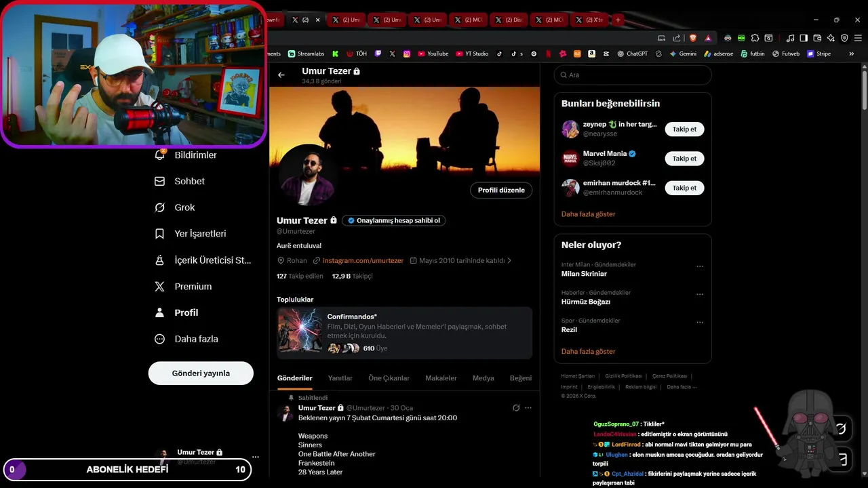This screenshot has height=488, width=868.
Task: Click the Brave Rewards triangle icon
Action: coord(708,38)
